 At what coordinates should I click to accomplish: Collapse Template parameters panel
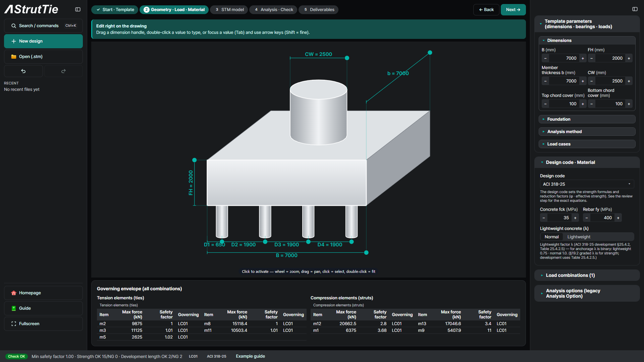coord(587,24)
